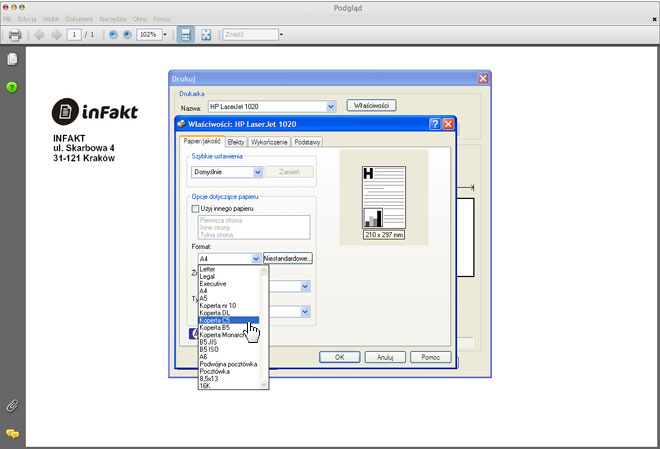The image size is (660, 449).
Task: Open the attachments paperclip icon
Action: click(12, 406)
